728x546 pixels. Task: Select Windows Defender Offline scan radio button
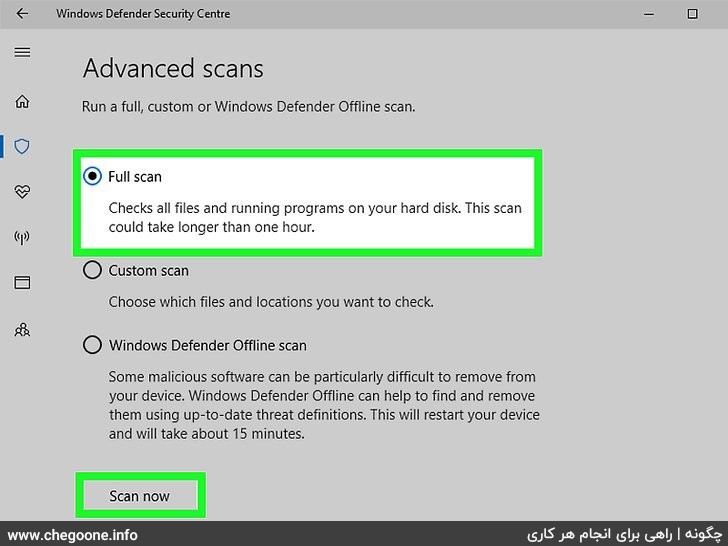(92, 345)
